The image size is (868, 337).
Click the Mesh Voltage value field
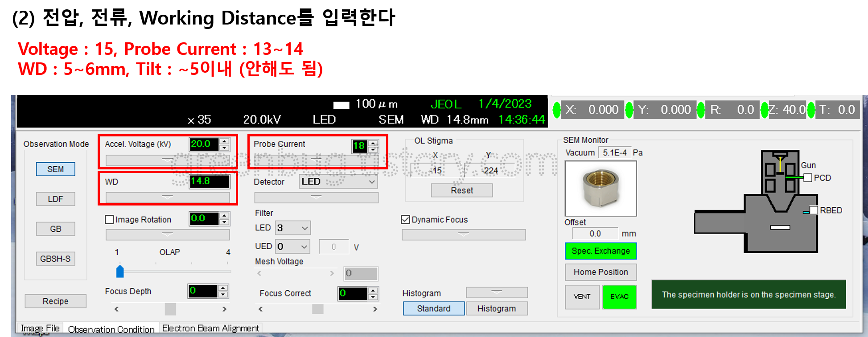[x=361, y=273]
